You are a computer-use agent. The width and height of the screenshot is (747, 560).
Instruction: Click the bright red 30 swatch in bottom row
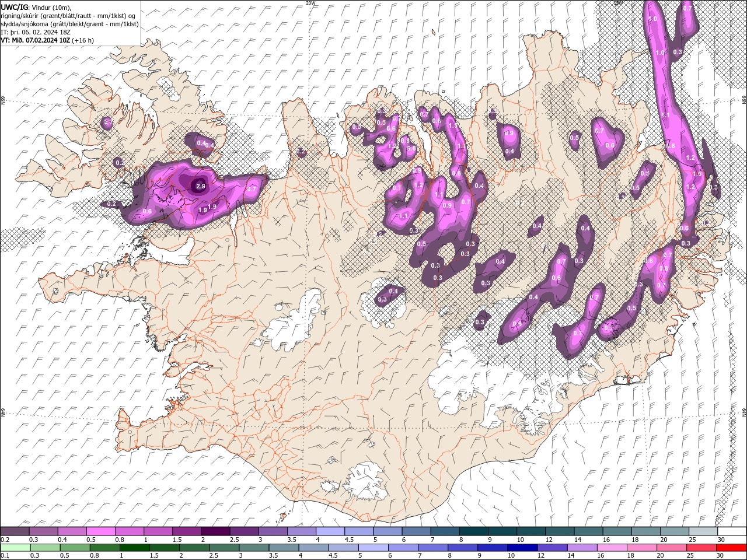pos(731,547)
